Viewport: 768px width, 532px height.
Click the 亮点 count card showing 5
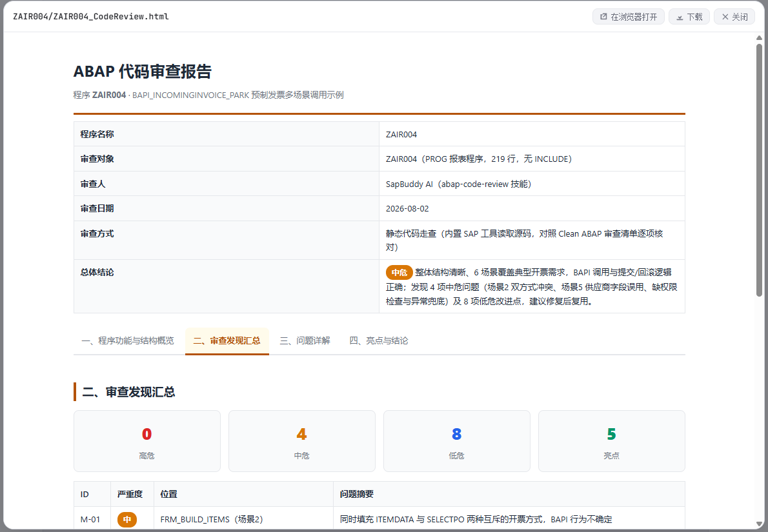611,441
